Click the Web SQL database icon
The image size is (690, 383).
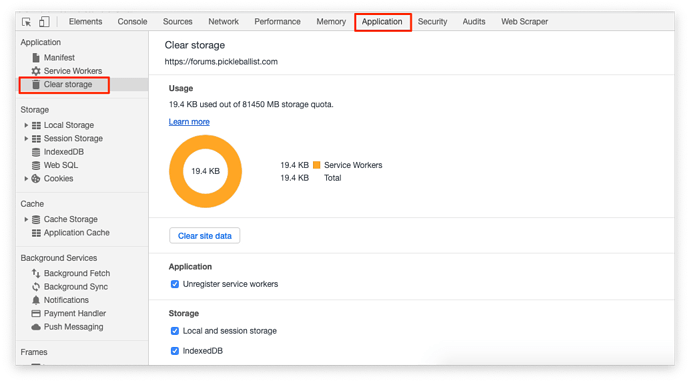pyautogui.click(x=36, y=166)
